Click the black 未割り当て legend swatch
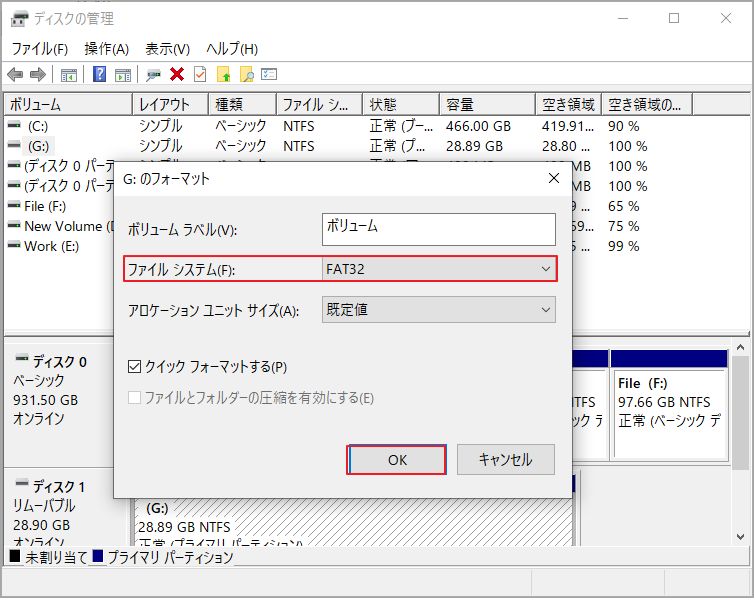Image resolution: width=754 pixels, height=598 pixels. click(15, 556)
